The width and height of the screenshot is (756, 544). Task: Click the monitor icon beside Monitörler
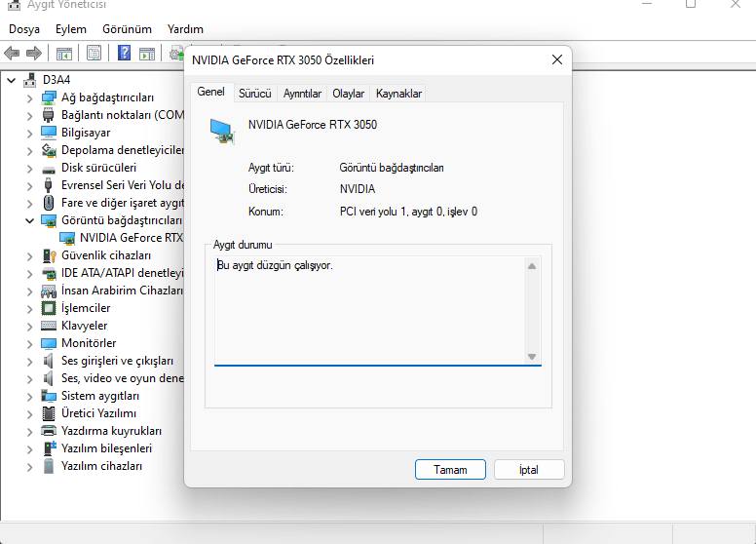(48, 343)
